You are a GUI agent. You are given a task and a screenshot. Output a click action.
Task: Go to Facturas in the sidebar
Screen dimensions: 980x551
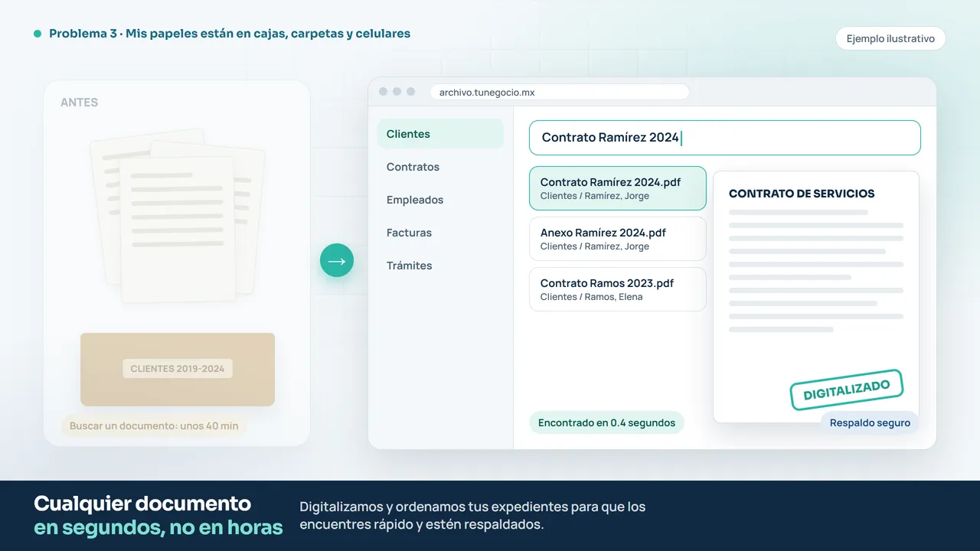click(440, 233)
